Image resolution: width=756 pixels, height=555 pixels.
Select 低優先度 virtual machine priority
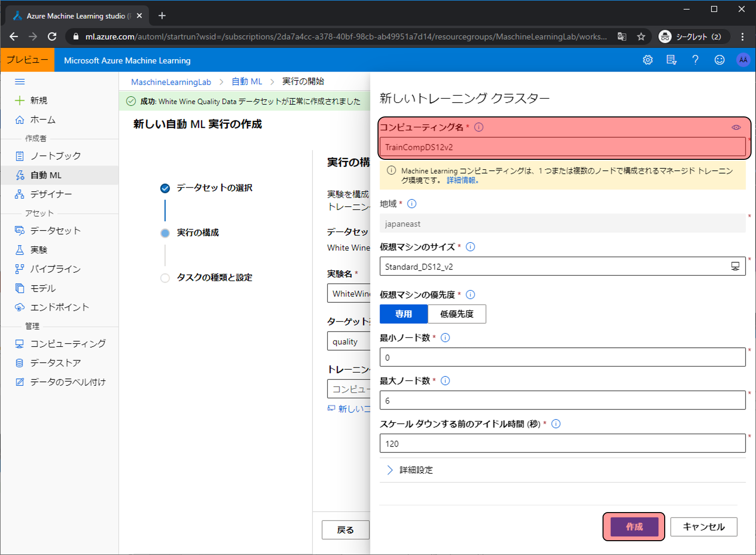click(456, 314)
